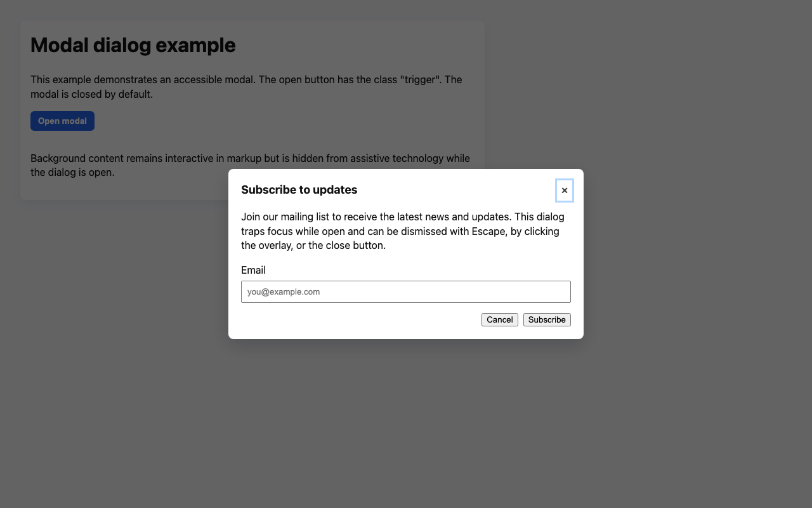Click the Subscribe to updates dialog title

(299, 190)
